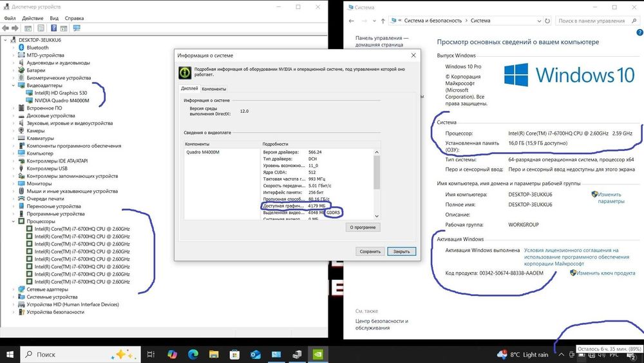This screenshot has height=363, width=644.
Task: Open the Файл menu
Action: [10, 18]
